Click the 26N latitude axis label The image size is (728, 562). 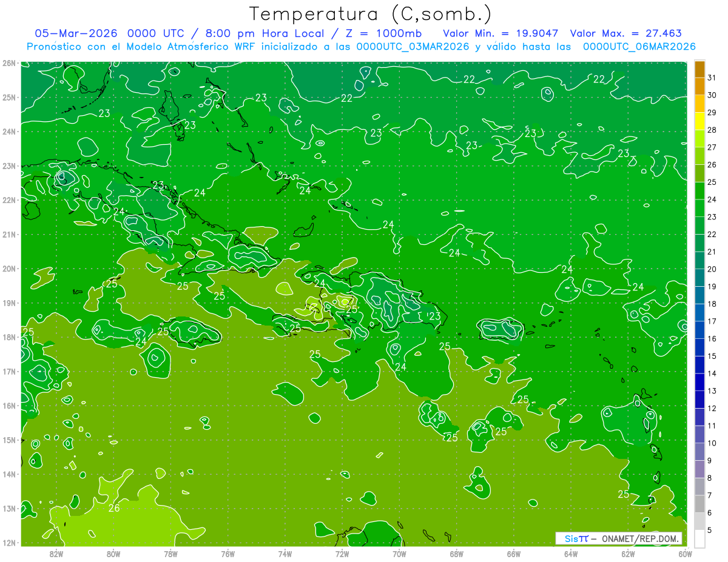(x=9, y=63)
